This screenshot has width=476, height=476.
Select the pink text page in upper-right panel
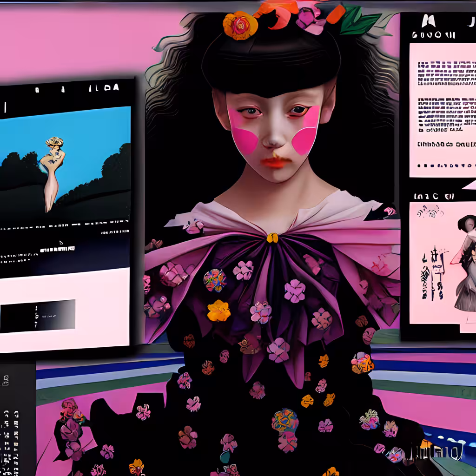(443, 110)
